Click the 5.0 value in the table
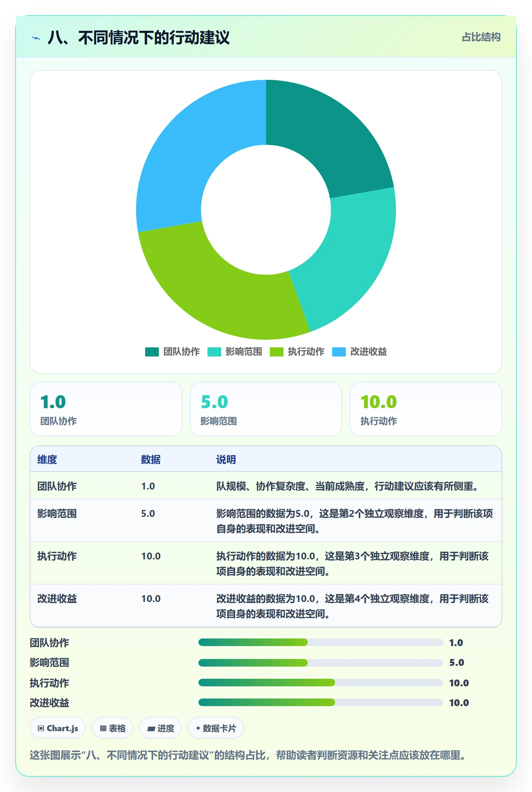Image resolution: width=532 pixels, height=792 pixels. 148,513
